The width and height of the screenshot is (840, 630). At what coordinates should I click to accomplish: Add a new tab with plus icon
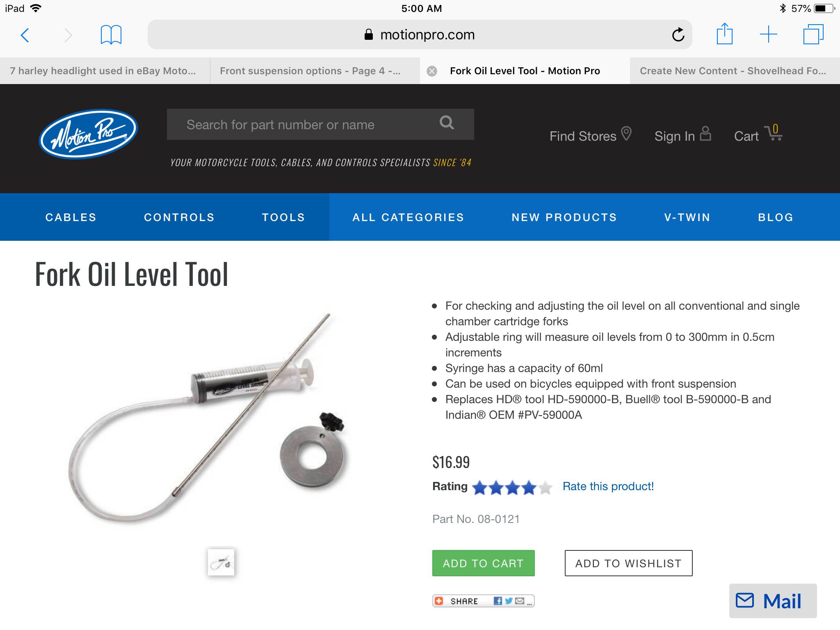click(768, 34)
